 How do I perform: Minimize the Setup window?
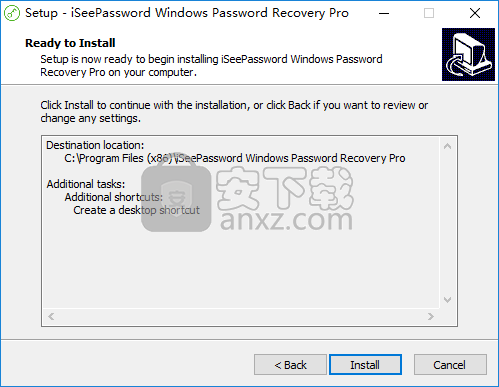tap(384, 13)
